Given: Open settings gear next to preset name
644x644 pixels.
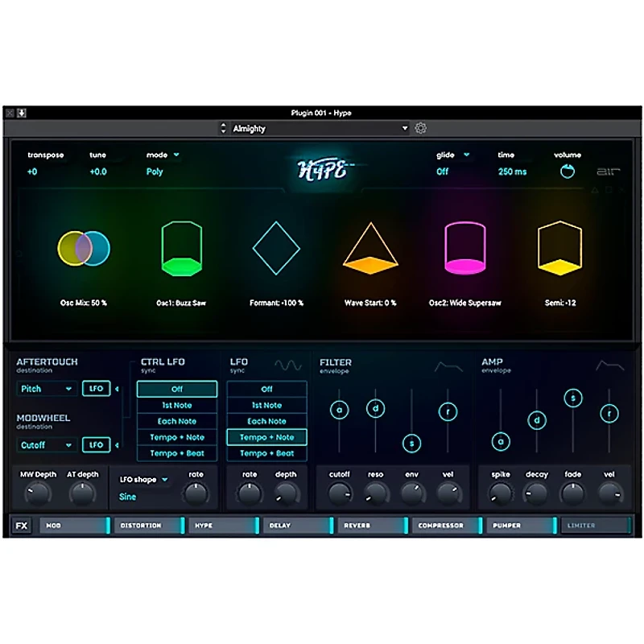Looking at the screenshot, I should pyautogui.click(x=420, y=128).
